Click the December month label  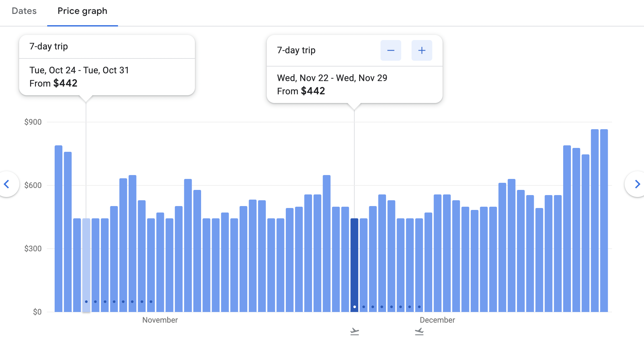pos(437,320)
